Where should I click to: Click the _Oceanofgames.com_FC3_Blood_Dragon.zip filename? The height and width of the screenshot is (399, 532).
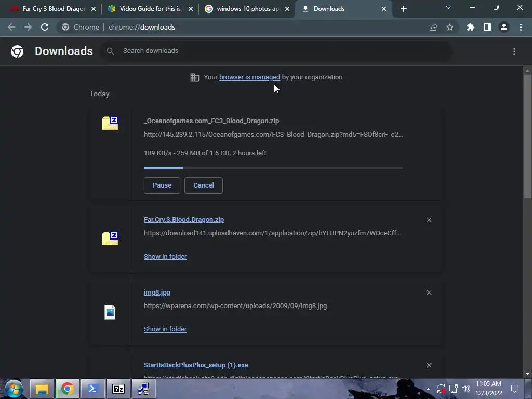pyautogui.click(x=211, y=121)
